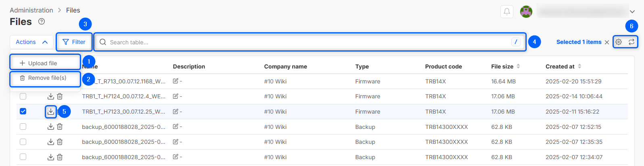The height and width of the screenshot is (166, 644).
Task: Open the Filter button
Action: [x=74, y=42]
